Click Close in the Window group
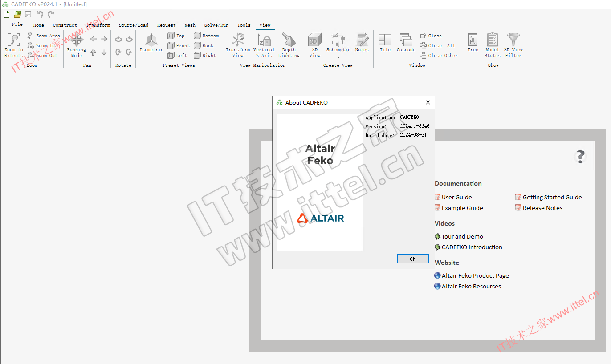Screen dimensions: 611x364 [431, 36]
